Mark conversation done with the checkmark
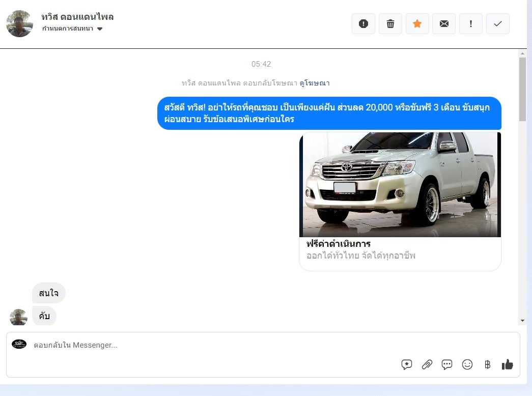Screen dimensions: 532x396 [498, 24]
